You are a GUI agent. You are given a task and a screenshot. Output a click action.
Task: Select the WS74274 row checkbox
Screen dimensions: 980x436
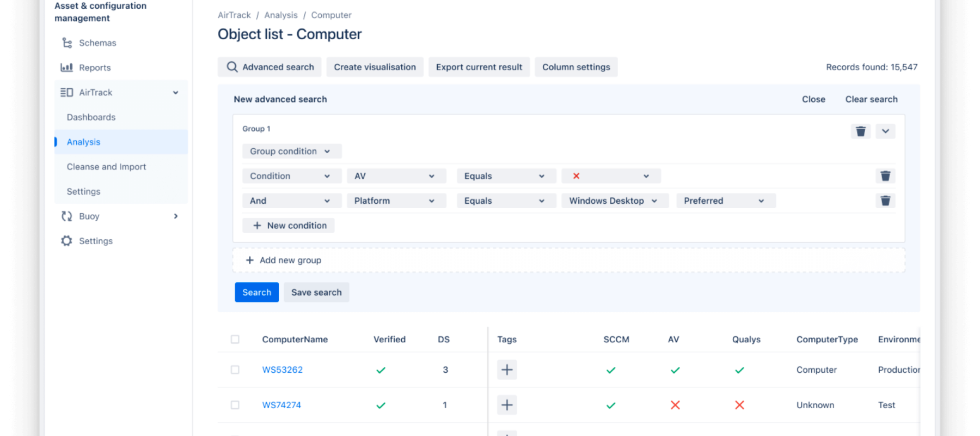pos(235,405)
